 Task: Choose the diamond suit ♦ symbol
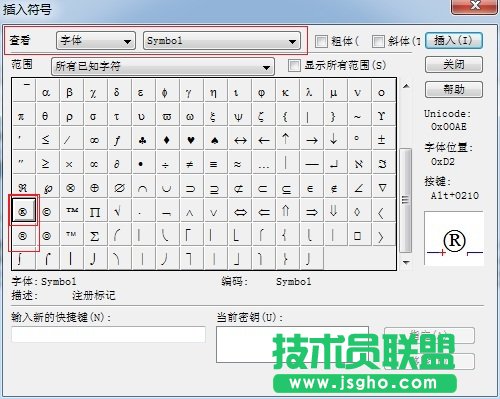(168, 139)
